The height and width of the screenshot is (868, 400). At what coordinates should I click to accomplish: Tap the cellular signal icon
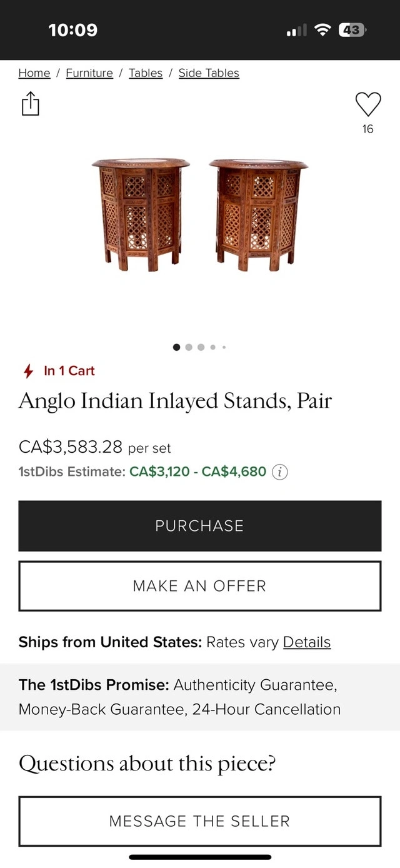point(296,30)
